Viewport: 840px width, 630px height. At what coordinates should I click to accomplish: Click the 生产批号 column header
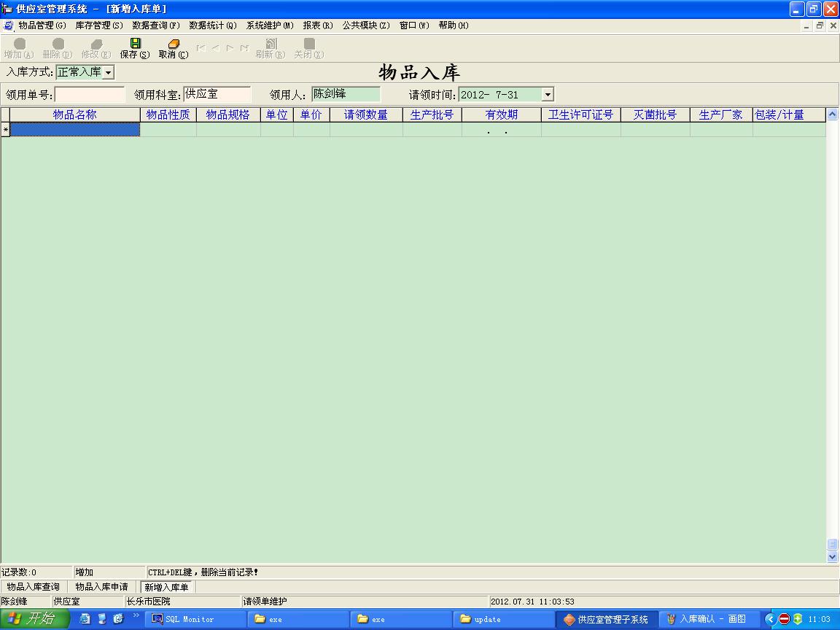(432, 114)
